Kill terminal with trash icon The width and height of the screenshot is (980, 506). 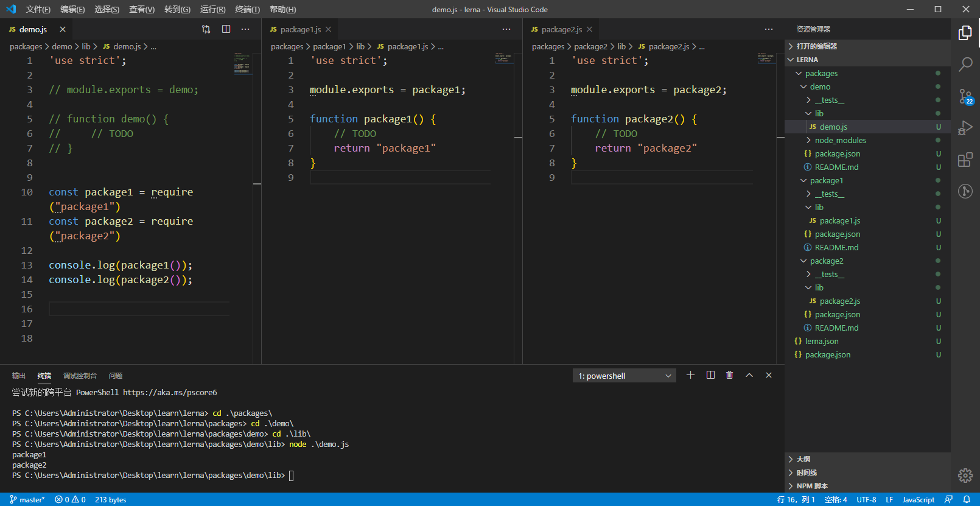[730, 375]
